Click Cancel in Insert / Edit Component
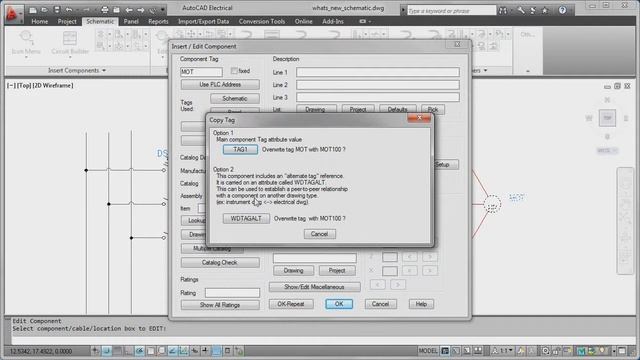Image resolution: width=640 pixels, height=360 pixels. point(380,304)
